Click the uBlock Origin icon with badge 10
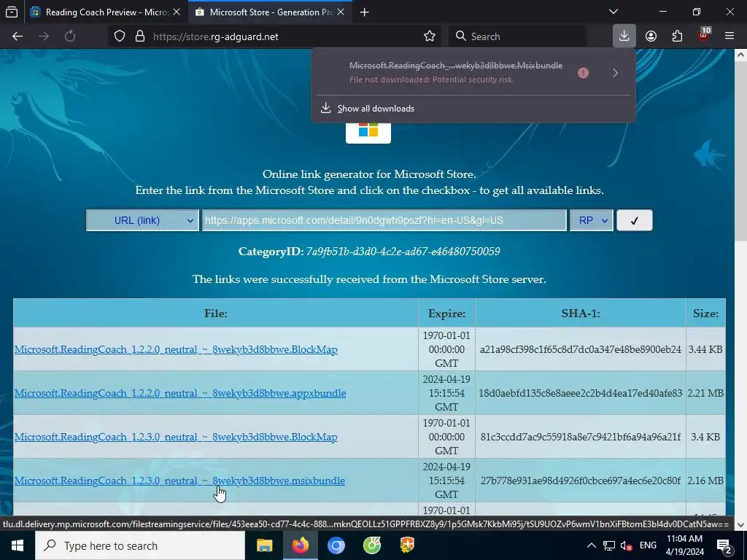Screen dimensions: 747x560 point(704,35)
